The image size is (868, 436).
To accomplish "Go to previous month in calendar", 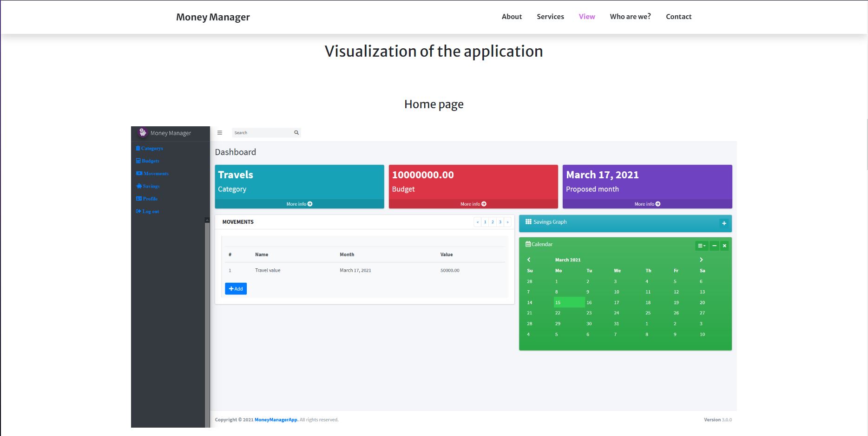I will point(529,260).
